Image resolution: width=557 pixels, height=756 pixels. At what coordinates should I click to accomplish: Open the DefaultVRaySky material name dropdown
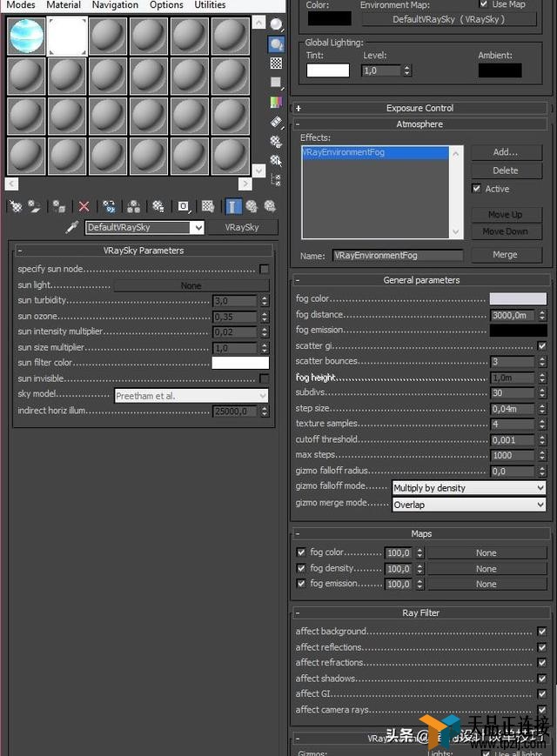197,228
